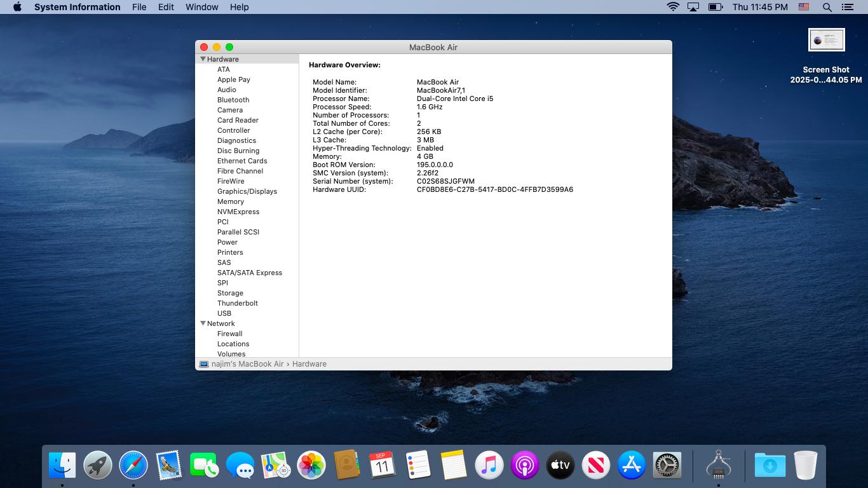The height and width of the screenshot is (488, 868).
Task: Click the battery status icon
Action: (x=715, y=7)
